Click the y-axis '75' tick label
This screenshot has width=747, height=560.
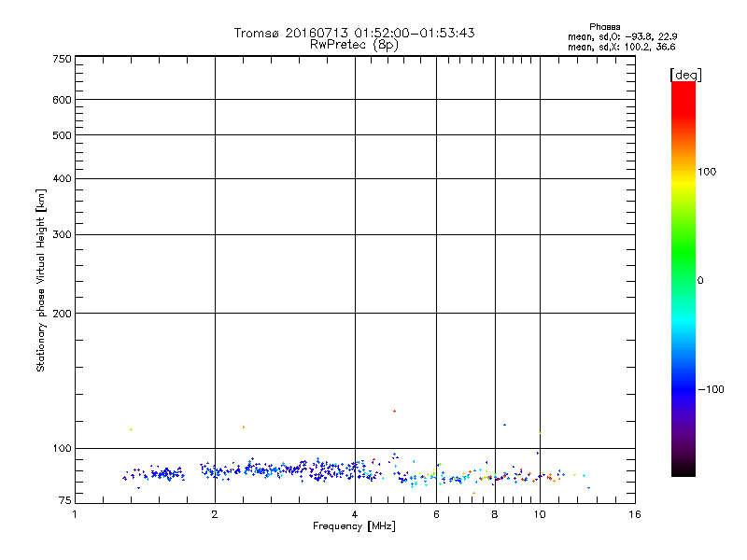click(x=65, y=500)
